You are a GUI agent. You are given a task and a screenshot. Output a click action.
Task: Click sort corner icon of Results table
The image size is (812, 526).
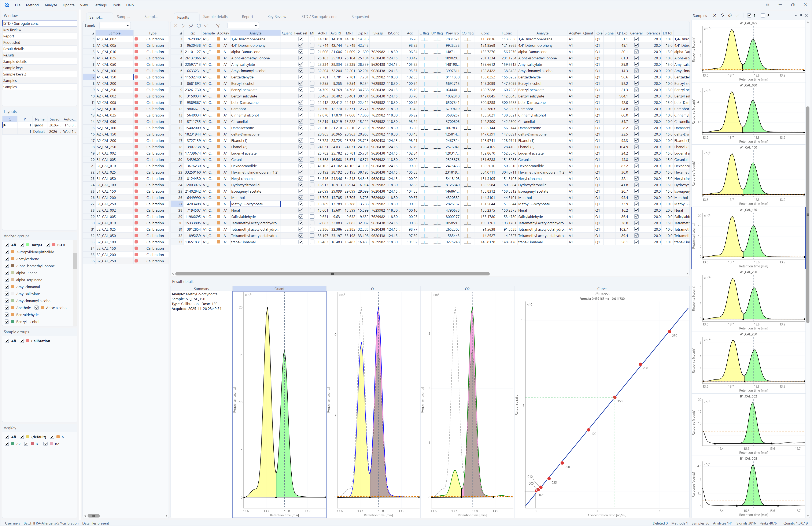tap(181, 33)
